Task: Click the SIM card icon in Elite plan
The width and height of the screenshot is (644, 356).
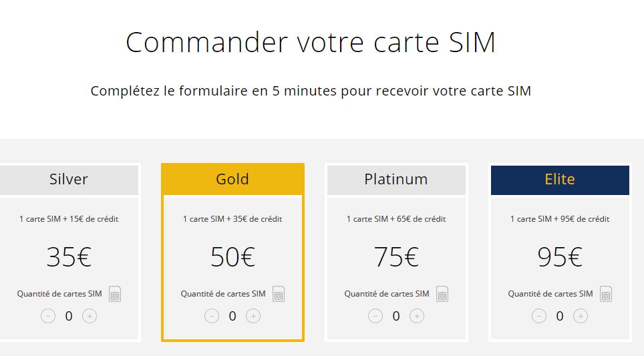Action: [606, 294]
